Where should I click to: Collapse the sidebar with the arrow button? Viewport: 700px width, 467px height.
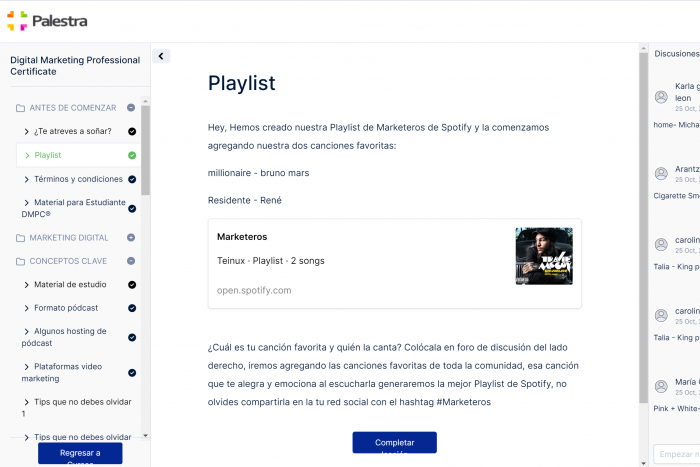[162, 57]
